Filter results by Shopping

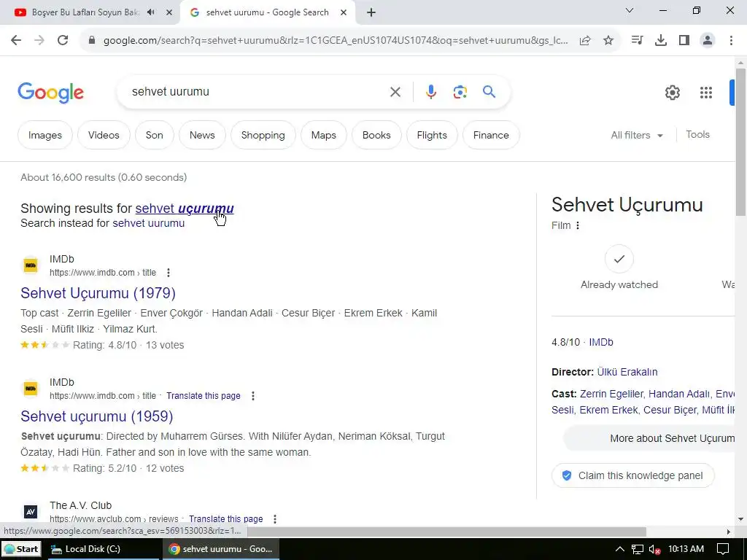point(263,135)
